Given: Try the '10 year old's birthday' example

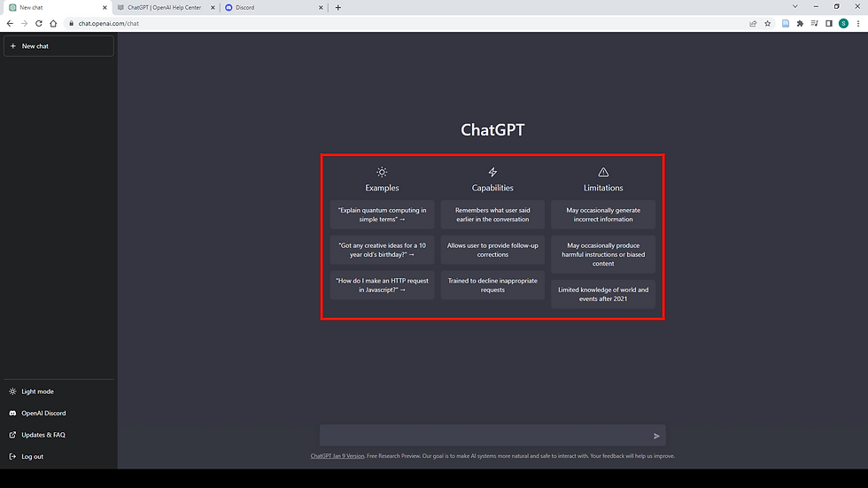Looking at the screenshot, I should [382, 250].
